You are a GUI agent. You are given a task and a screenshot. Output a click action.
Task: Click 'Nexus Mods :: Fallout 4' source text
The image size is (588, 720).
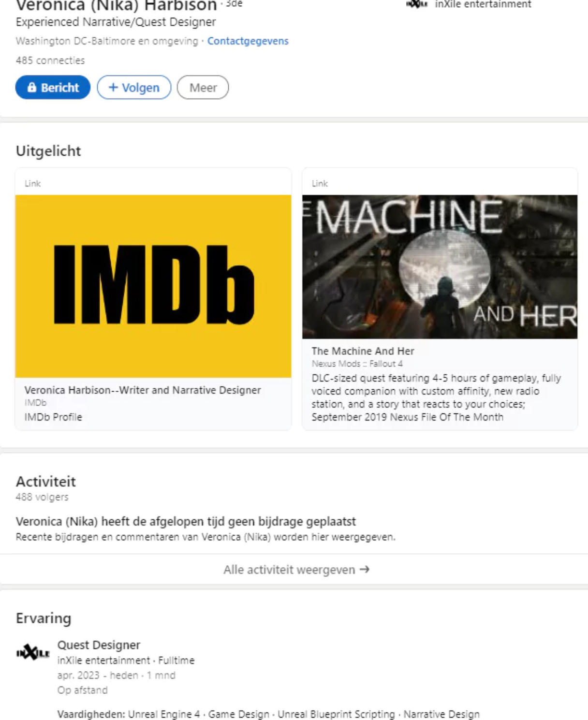pyautogui.click(x=357, y=364)
